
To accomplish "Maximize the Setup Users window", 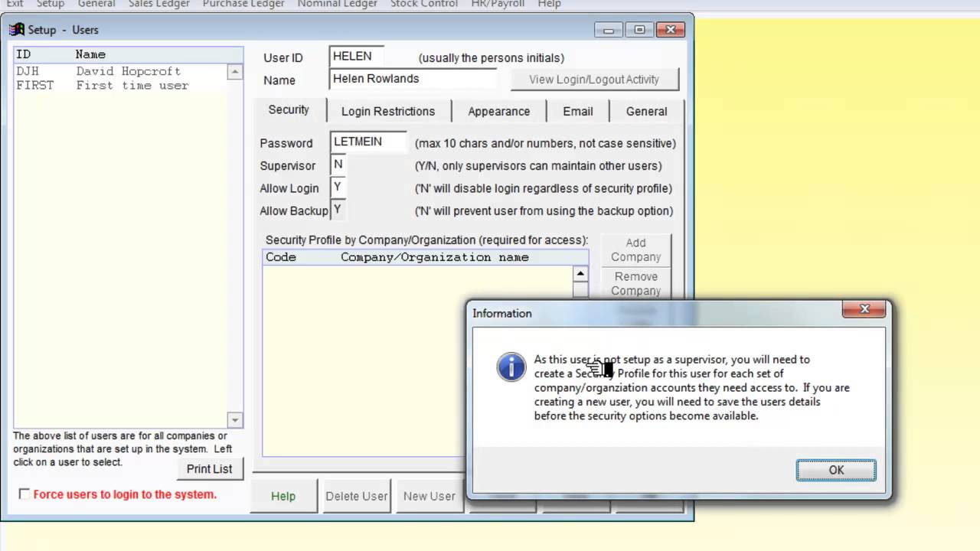I will 639,30.
